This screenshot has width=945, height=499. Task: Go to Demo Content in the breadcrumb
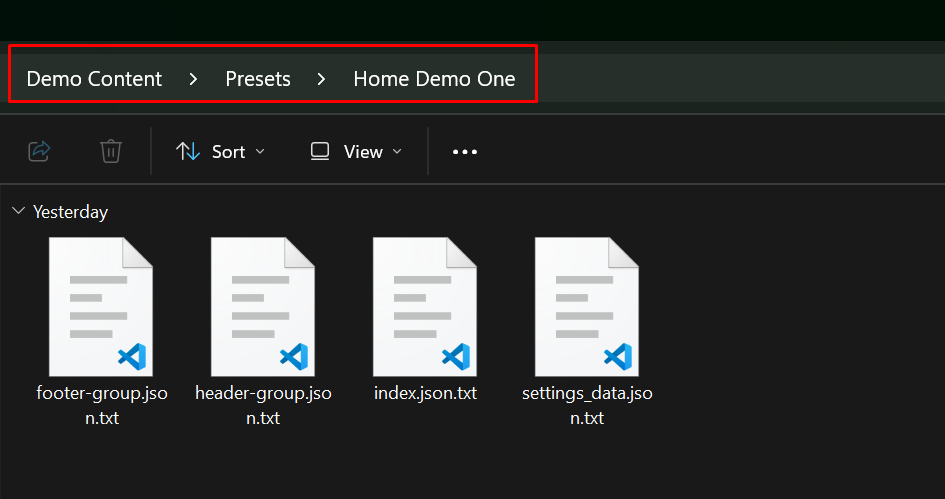[94, 79]
